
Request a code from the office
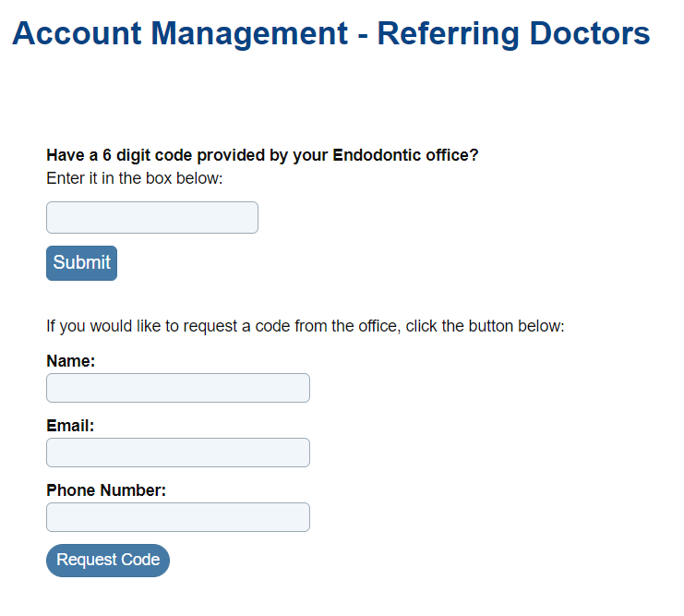coord(108,561)
